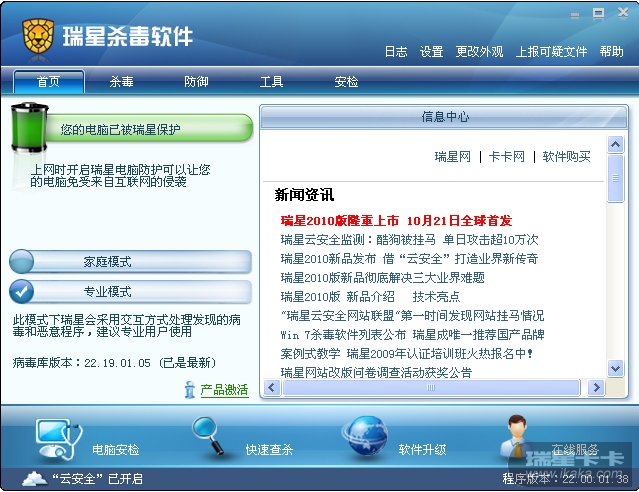Click the 快速查杀 label button
Viewport: 639px width, 492px height.
click(x=269, y=450)
